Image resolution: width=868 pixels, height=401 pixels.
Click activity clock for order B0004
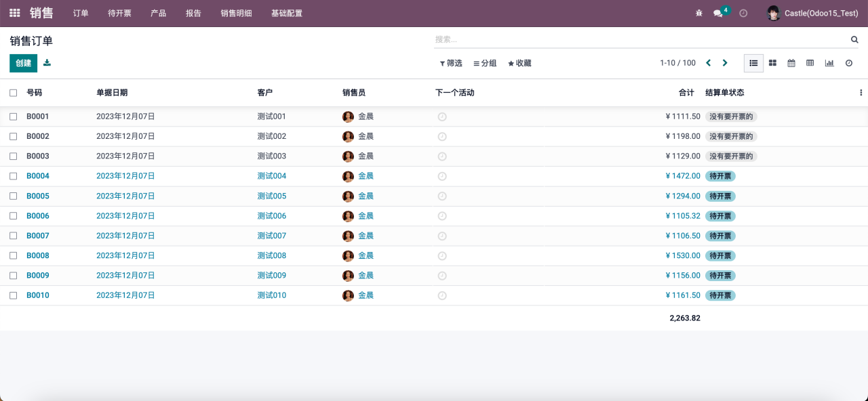[442, 176]
